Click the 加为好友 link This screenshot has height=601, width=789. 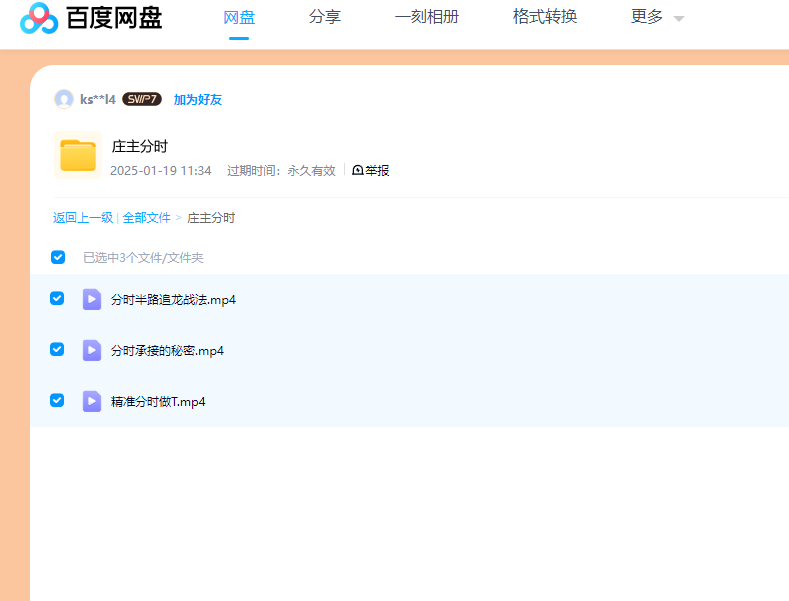[198, 100]
